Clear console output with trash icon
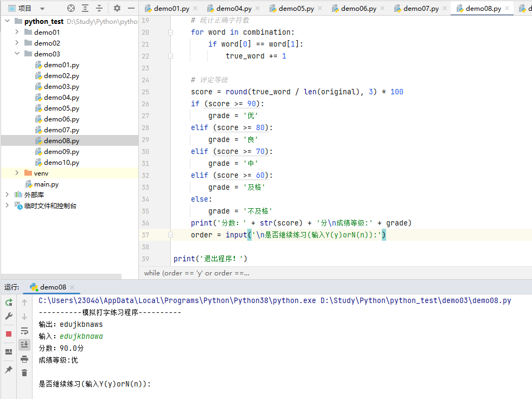Image resolution: width=532 pixels, height=399 pixels. coord(24,372)
